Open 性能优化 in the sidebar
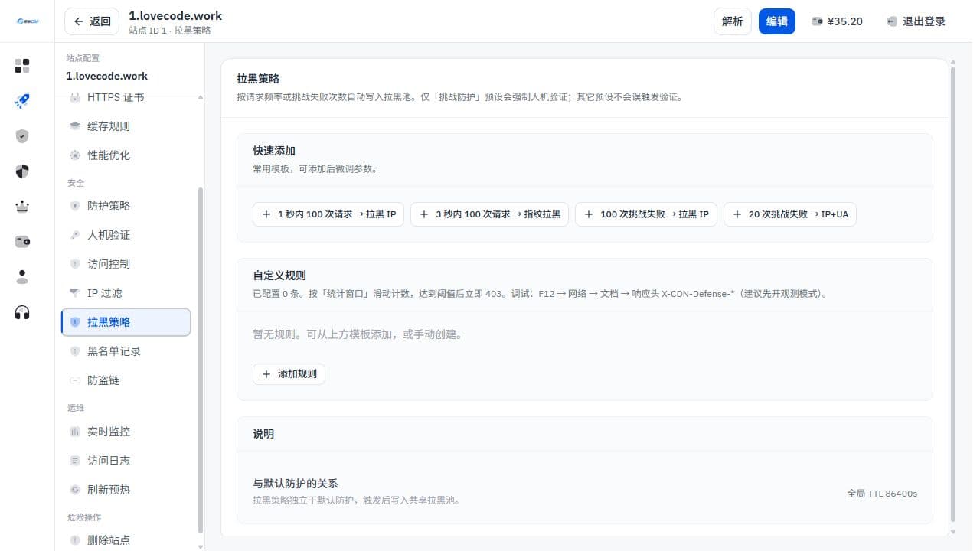Viewport: 980px width, 551px height. click(x=126, y=155)
